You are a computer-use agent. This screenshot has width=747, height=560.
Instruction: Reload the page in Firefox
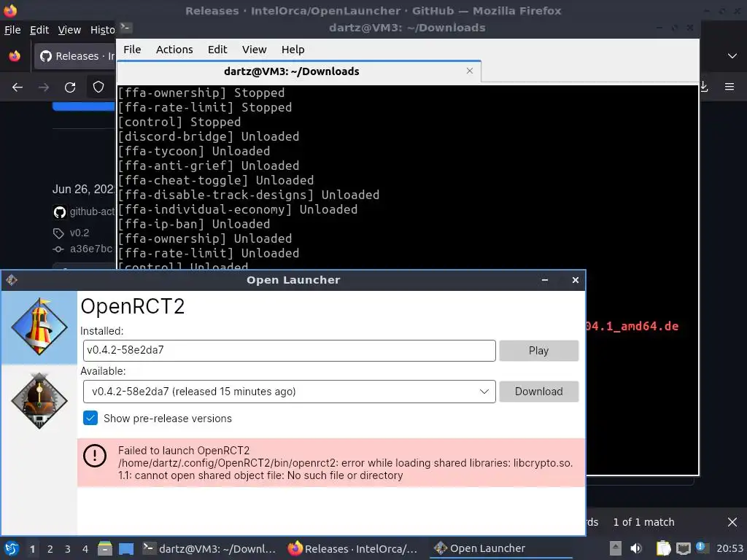pyautogui.click(x=70, y=87)
